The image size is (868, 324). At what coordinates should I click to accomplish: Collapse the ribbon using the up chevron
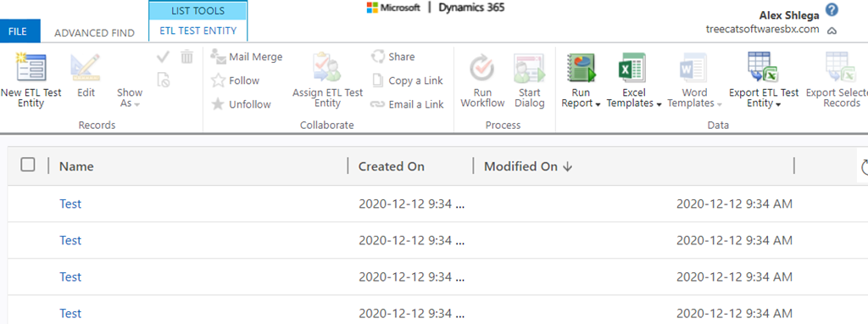tap(831, 31)
